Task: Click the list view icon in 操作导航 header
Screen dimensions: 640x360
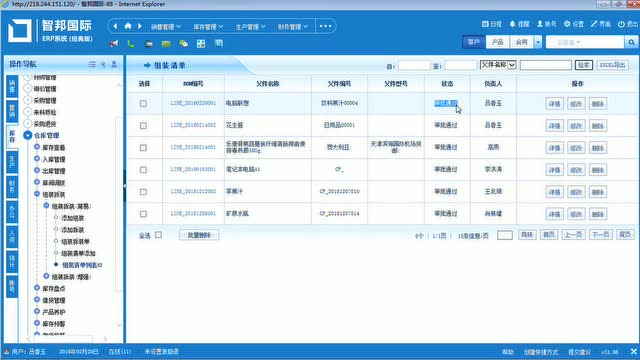Action: click(x=92, y=64)
